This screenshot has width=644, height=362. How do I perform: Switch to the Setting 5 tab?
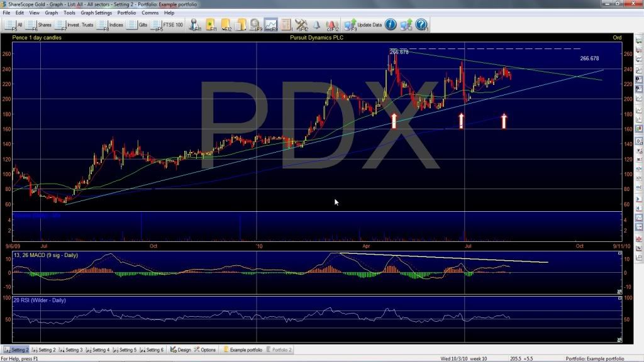(x=125, y=350)
